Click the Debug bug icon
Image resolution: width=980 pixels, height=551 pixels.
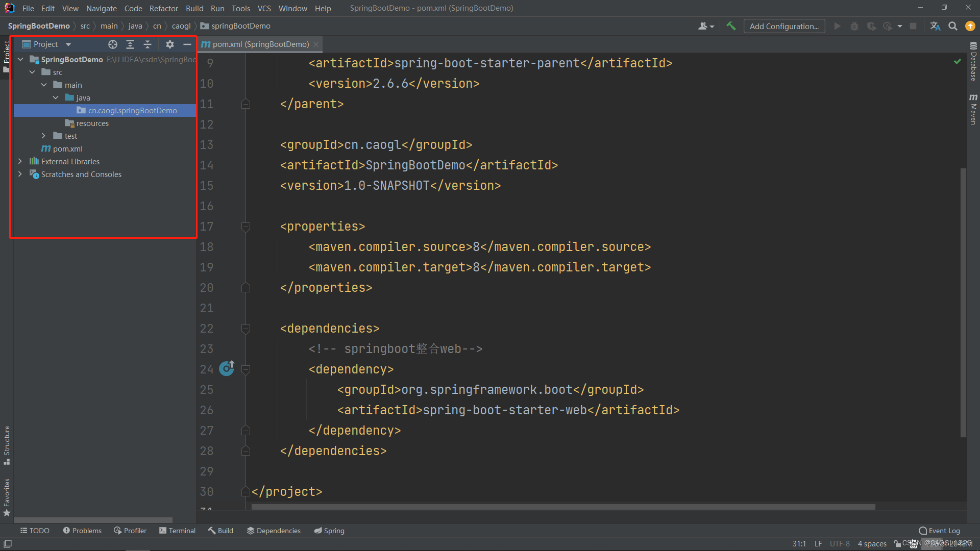[854, 26]
